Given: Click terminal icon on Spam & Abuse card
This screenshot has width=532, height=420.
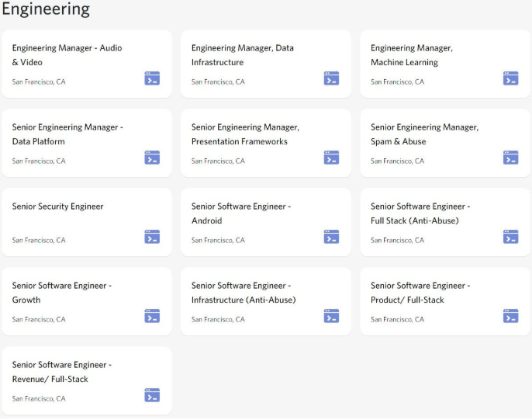Looking at the screenshot, I should [x=510, y=157].
